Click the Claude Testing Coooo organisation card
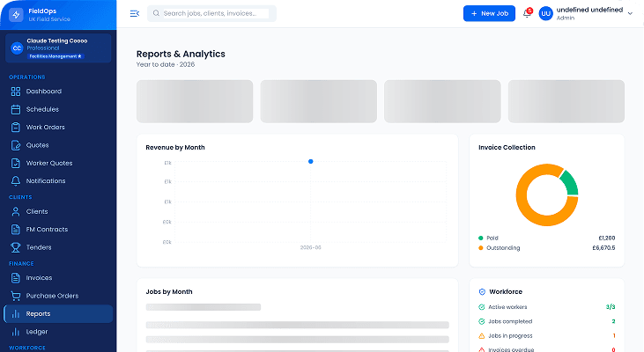Screen dimensions: 644x352 (58, 48)
